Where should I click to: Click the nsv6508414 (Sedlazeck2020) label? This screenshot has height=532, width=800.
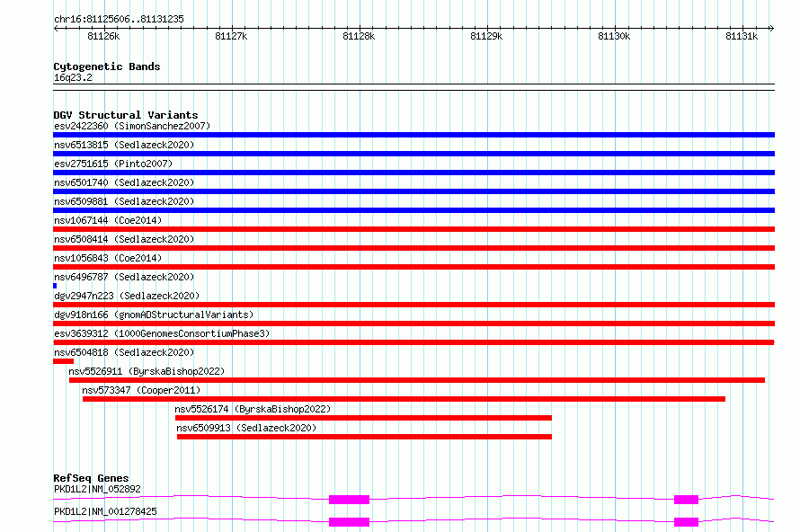[x=124, y=239]
